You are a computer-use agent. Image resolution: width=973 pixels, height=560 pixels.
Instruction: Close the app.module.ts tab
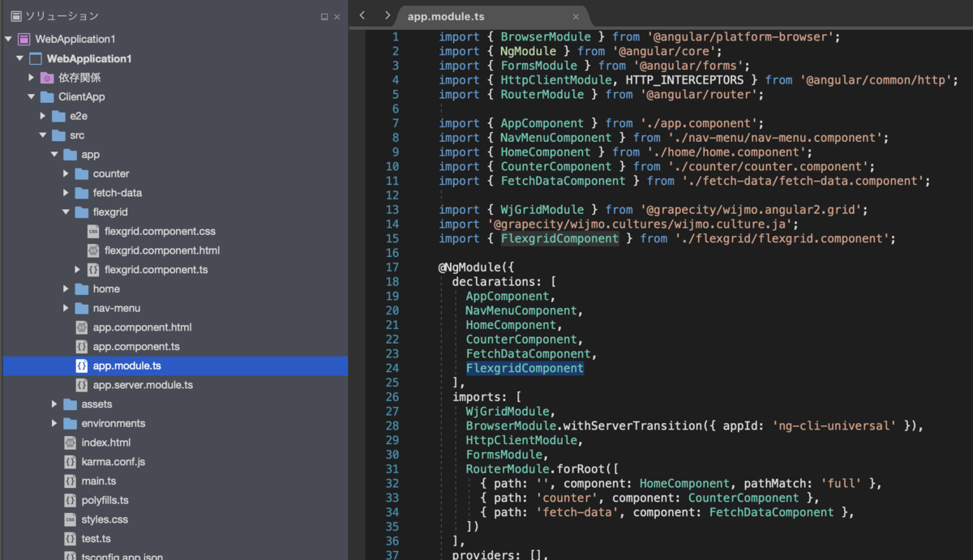577,16
